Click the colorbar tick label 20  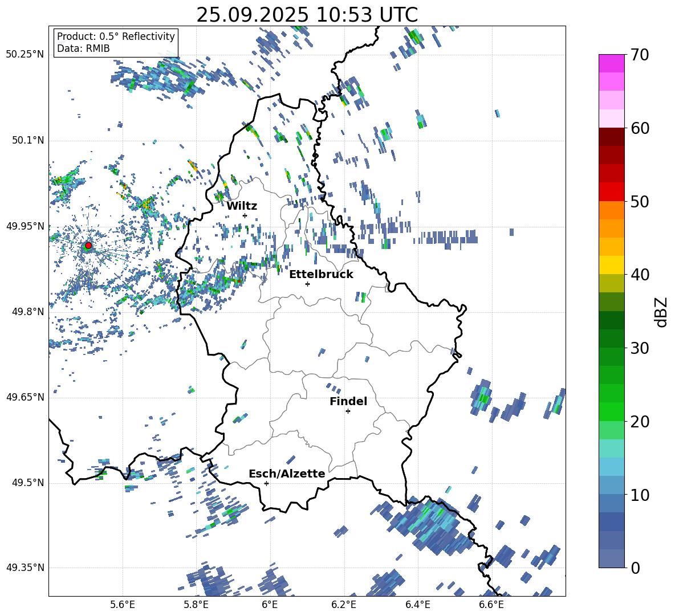coord(640,421)
